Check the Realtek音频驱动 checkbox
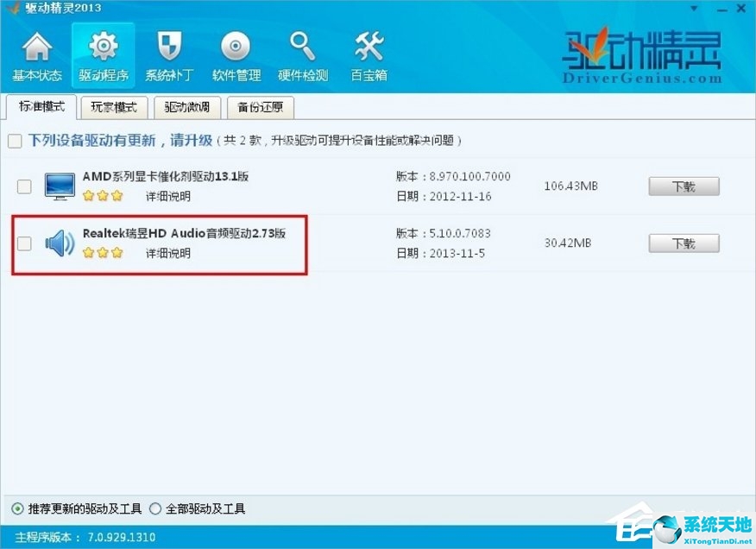 pos(24,244)
